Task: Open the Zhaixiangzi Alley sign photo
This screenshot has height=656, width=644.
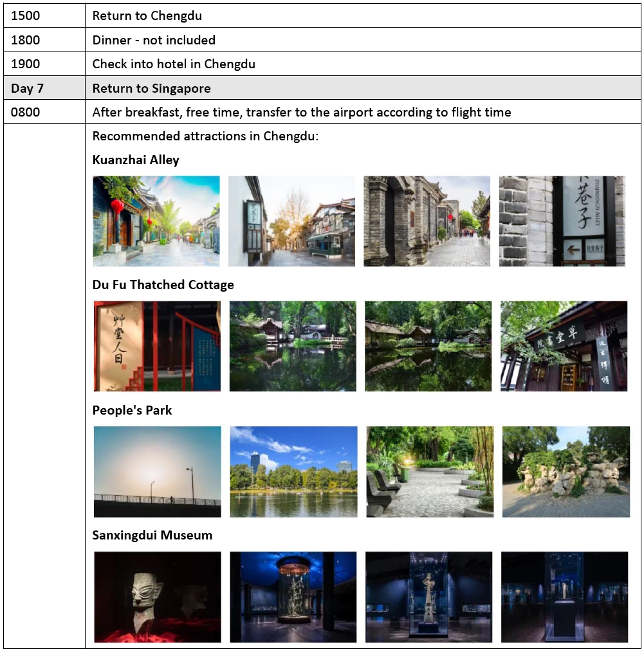Action: [562, 221]
